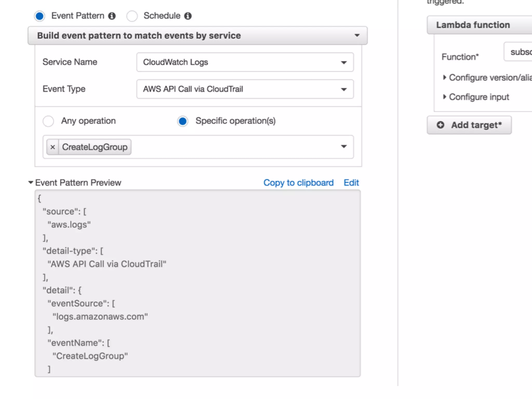Image resolution: width=532 pixels, height=399 pixels.
Task: Click the Schedule info icon
Action: pyautogui.click(x=188, y=16)
